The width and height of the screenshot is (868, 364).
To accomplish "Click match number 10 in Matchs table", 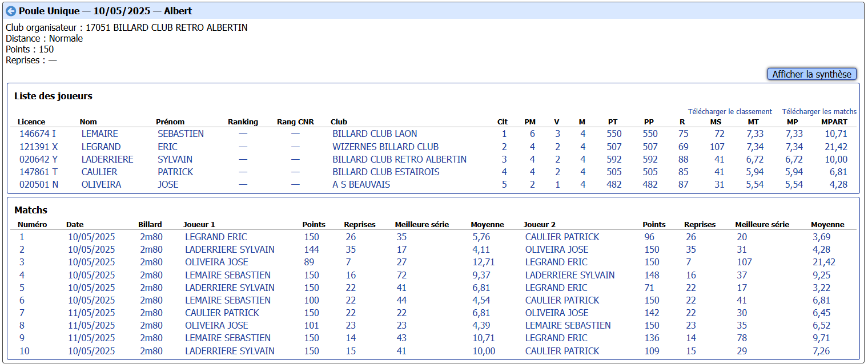I will (x=25, y=351).
